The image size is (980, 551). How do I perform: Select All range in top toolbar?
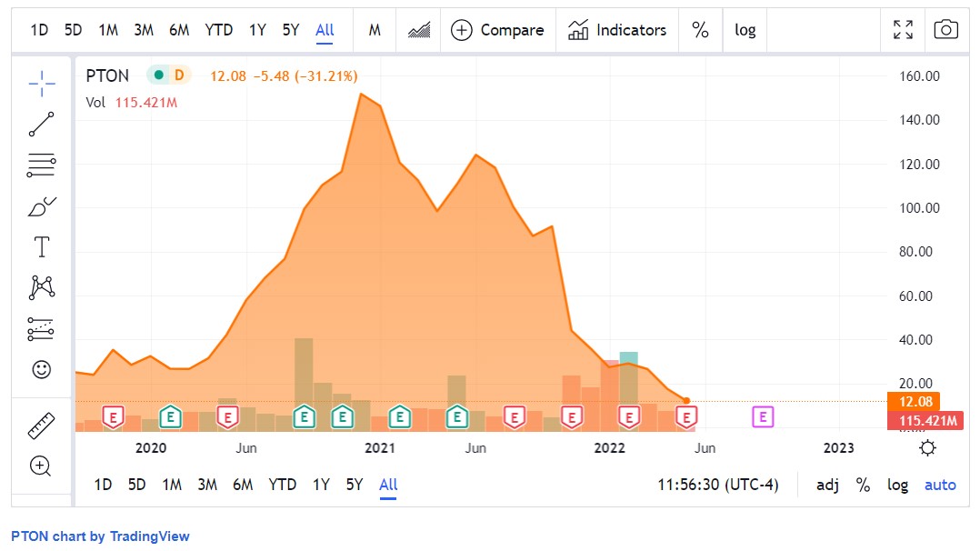325,30
